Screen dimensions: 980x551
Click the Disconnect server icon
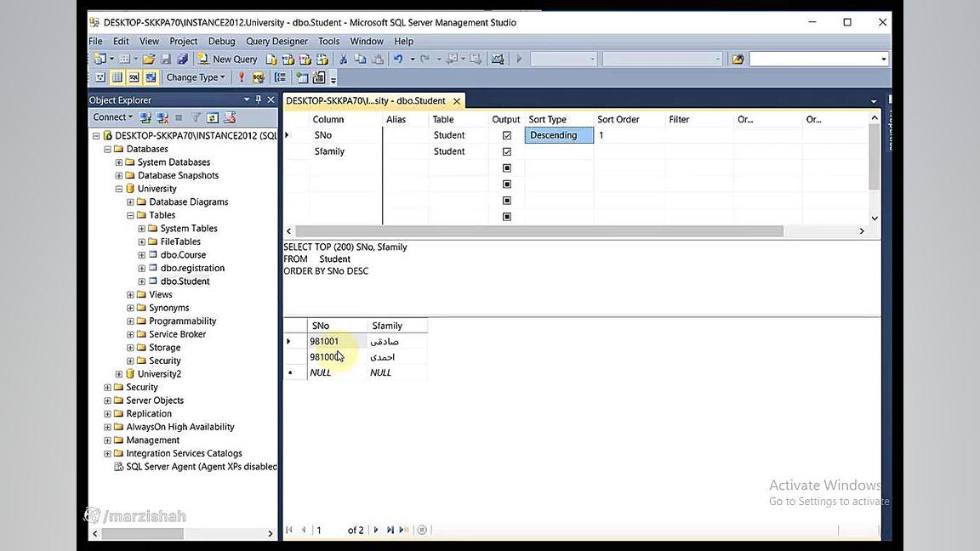162,117
